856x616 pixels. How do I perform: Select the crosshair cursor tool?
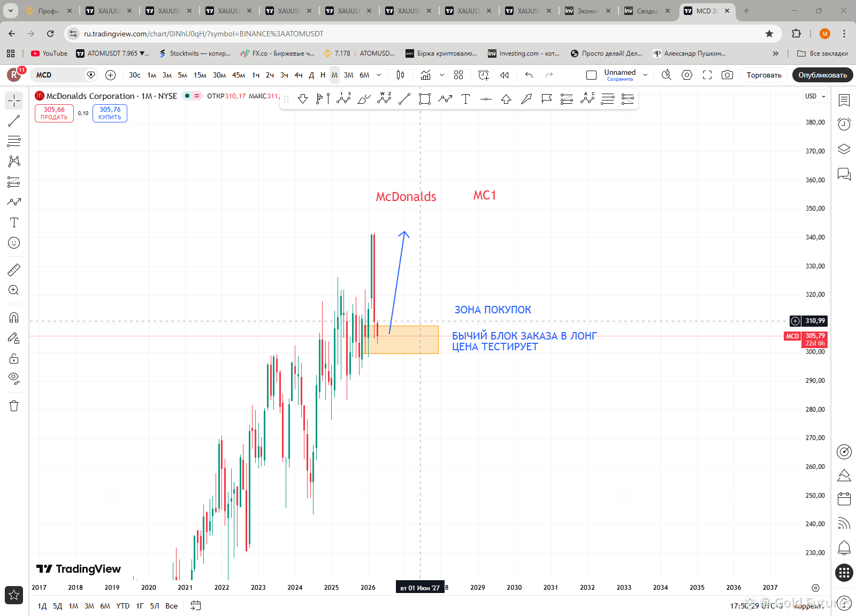click(x=14, y=101)
